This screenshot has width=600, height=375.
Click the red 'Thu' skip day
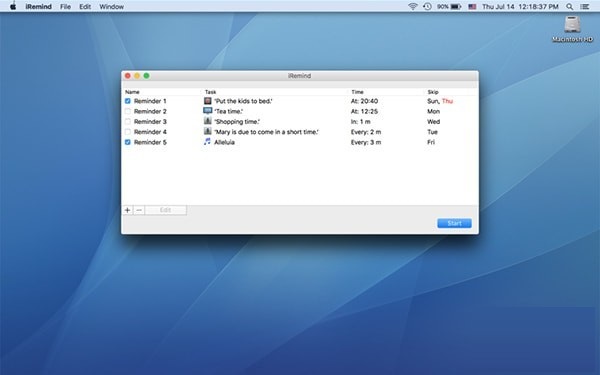[447, 101]
